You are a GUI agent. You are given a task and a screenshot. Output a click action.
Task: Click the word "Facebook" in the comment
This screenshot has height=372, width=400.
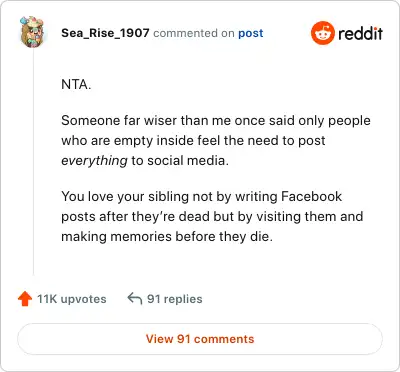tap(311, 196)
